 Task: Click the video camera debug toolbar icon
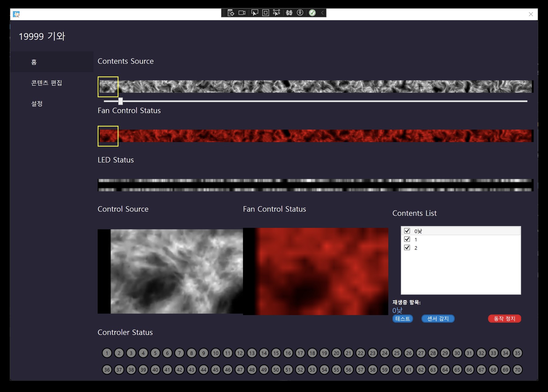point(242,13)
